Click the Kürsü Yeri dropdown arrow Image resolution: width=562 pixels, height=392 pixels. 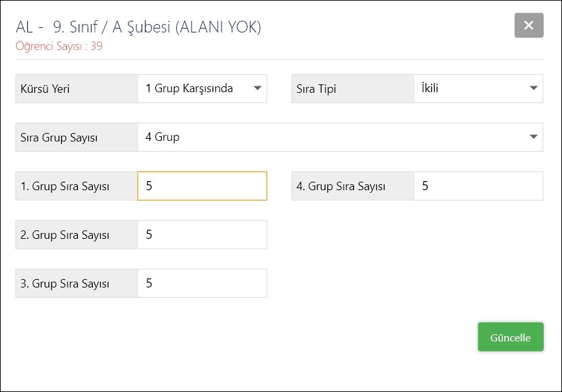pyautogui.click(x=258, y=88)
